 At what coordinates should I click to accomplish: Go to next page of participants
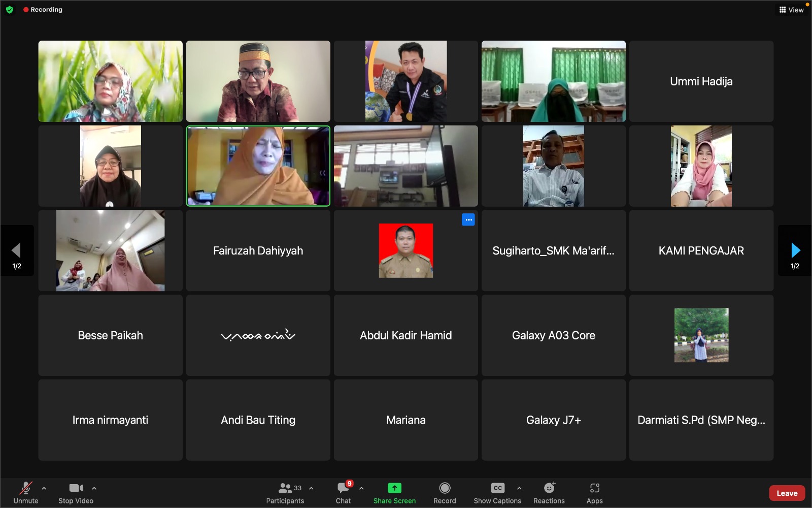pos(795,250)
